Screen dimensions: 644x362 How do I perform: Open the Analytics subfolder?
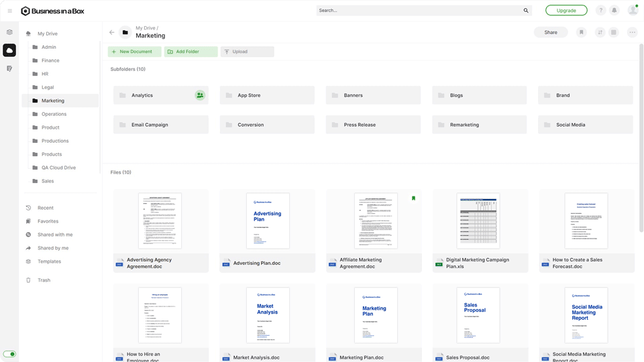tap(161, 95)
